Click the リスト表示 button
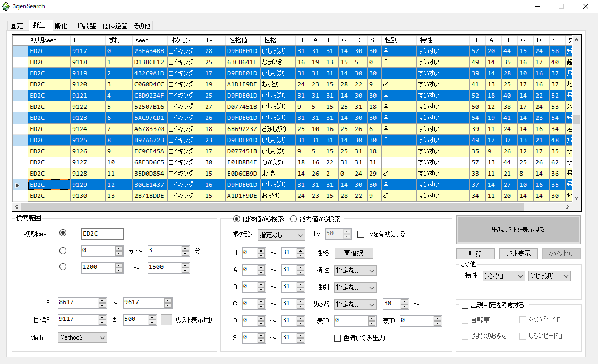The width and height of the screenshot is (598, 364). (x=518, y=254)
